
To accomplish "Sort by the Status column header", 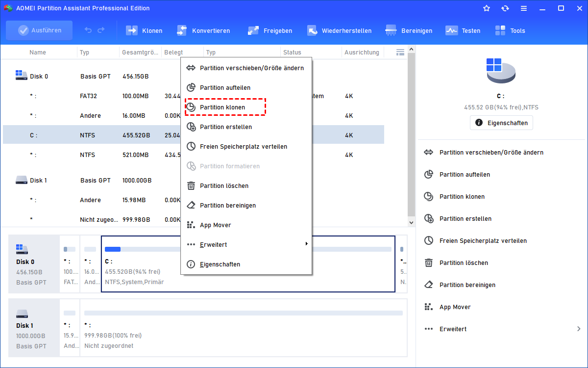I will (293, 53).
